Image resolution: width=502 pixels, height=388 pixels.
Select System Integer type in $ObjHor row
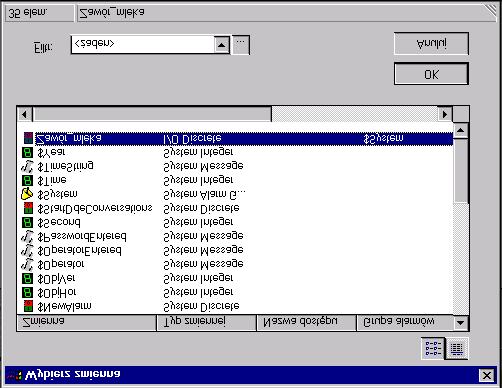coord(198,292)
